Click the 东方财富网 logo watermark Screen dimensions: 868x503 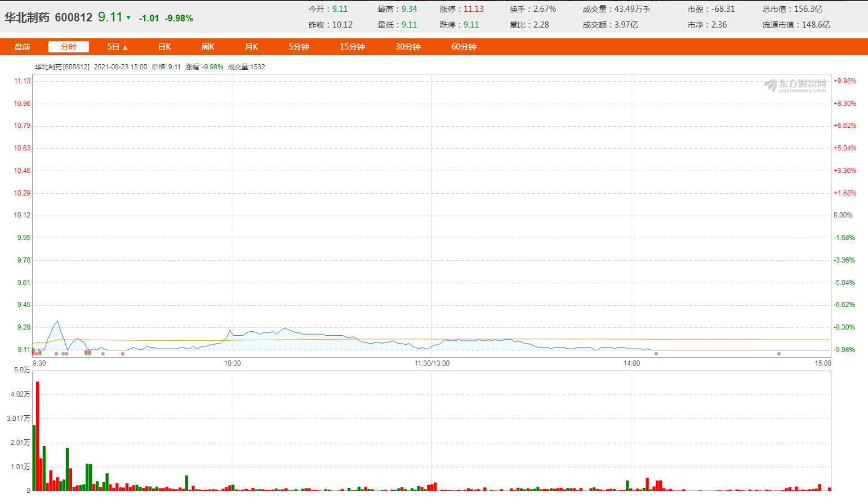pos(795,85)
